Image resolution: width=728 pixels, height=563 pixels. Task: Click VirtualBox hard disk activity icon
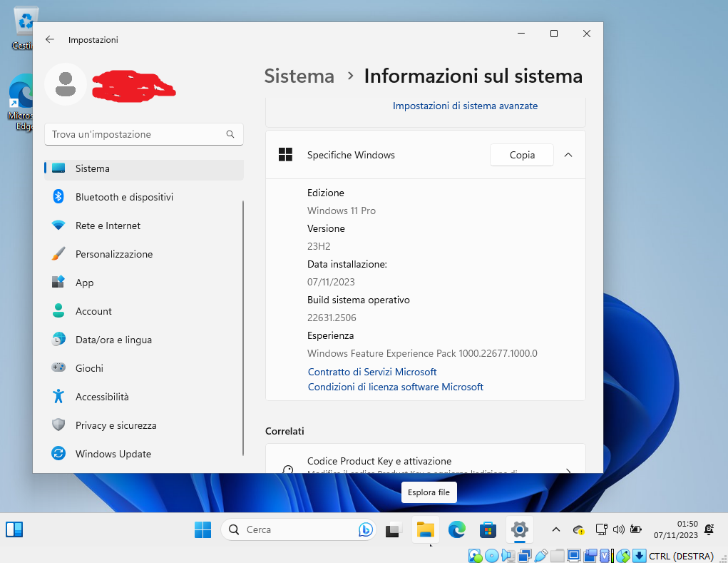pos(475,556)
